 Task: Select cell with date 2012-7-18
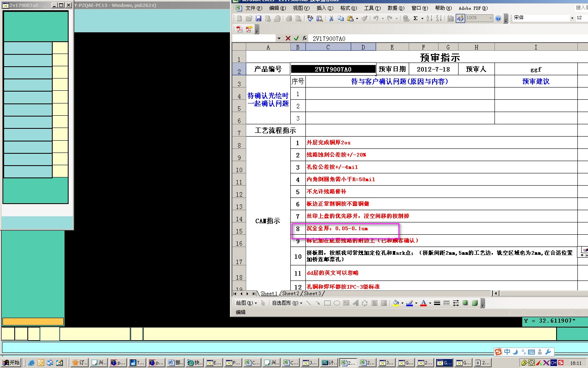click(x=433, y=69)
